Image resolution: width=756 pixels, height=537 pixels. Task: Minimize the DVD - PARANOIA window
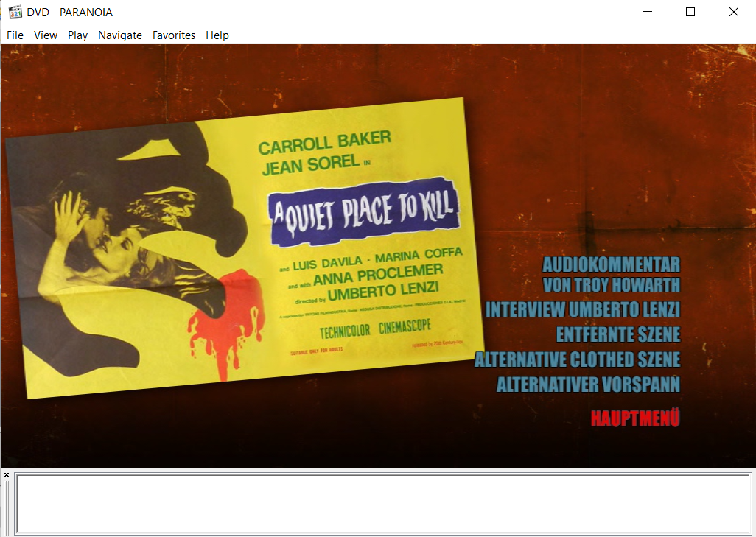(x=648, y=12)
